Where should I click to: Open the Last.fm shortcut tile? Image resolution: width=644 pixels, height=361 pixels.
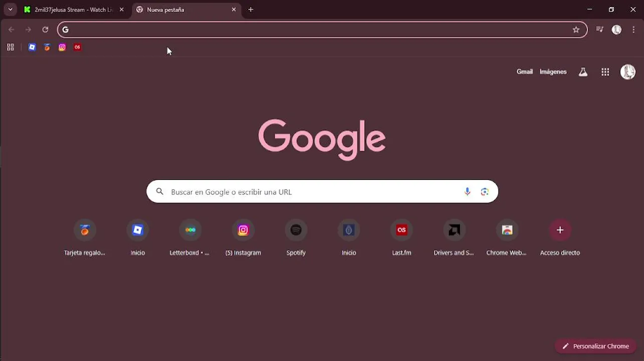coord(402,239)
